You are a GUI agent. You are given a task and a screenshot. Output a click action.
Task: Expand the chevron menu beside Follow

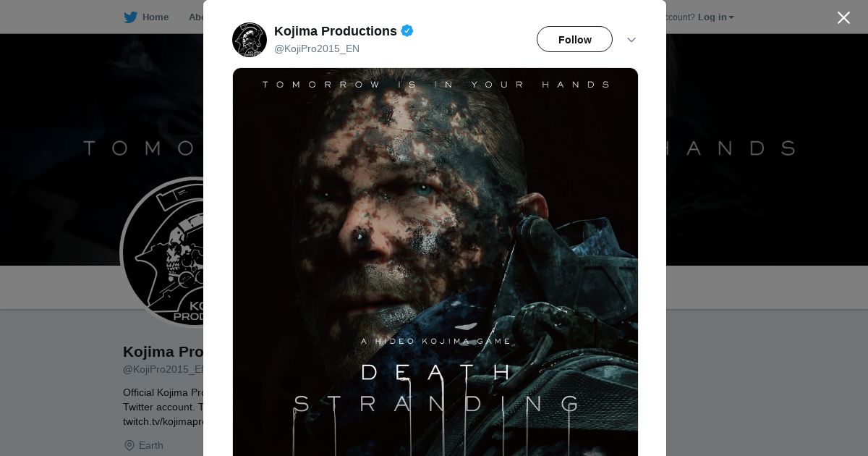tap(631, 40)
